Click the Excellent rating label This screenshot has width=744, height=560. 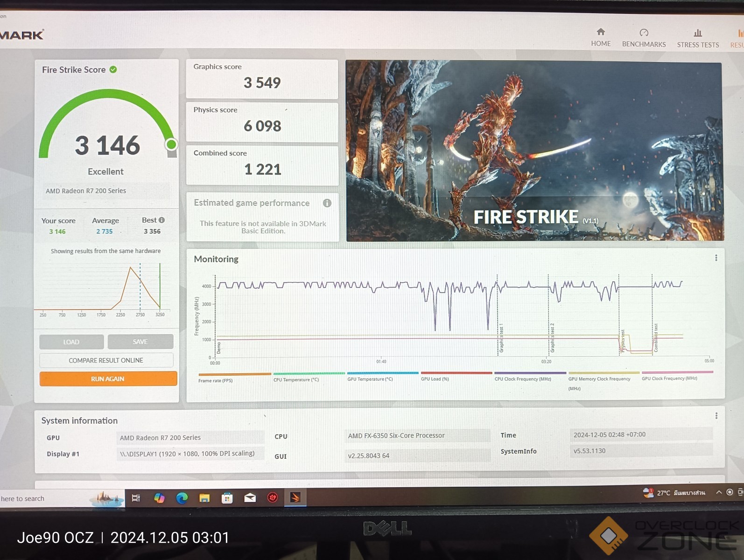[106, 172]
